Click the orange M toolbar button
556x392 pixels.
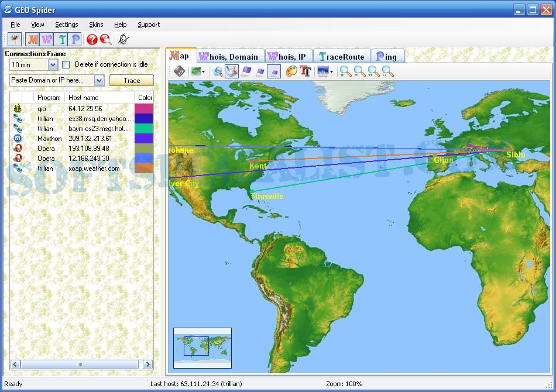[x=33, y=39]
